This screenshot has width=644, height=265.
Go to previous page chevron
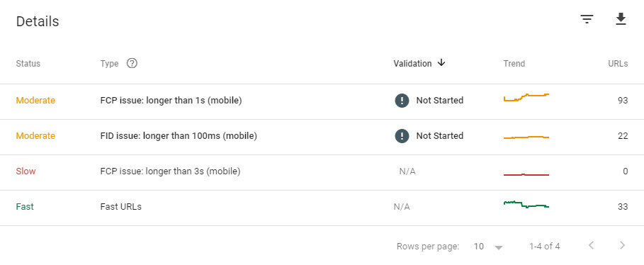(591, 246)
